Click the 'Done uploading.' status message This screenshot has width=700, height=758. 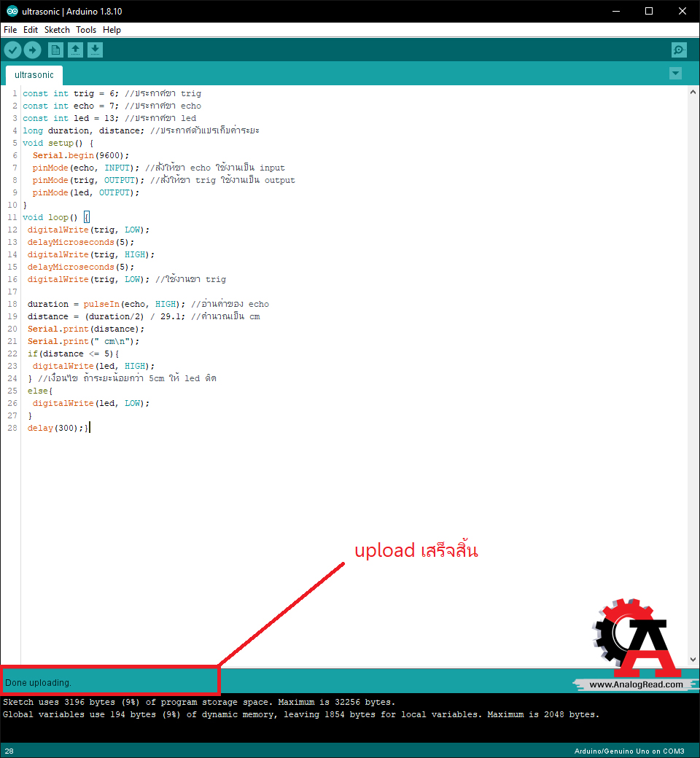(x=38, y=683)
